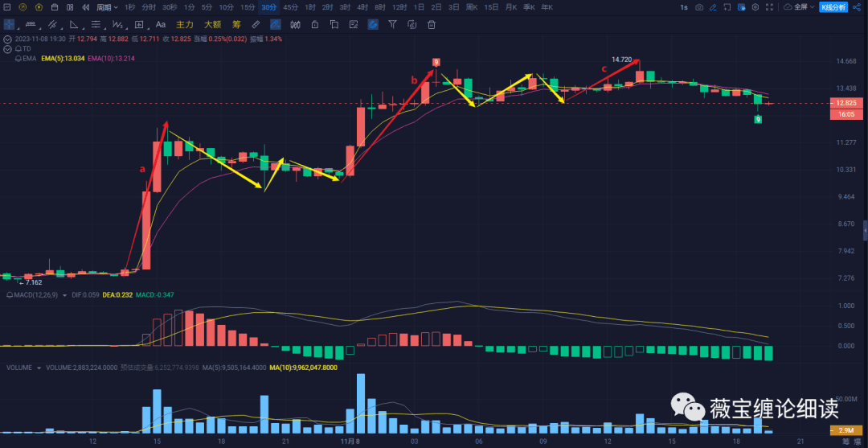The image size is (868, 448).
Task: Click the EMA(10):13.214 label
Action: (111, 58)
